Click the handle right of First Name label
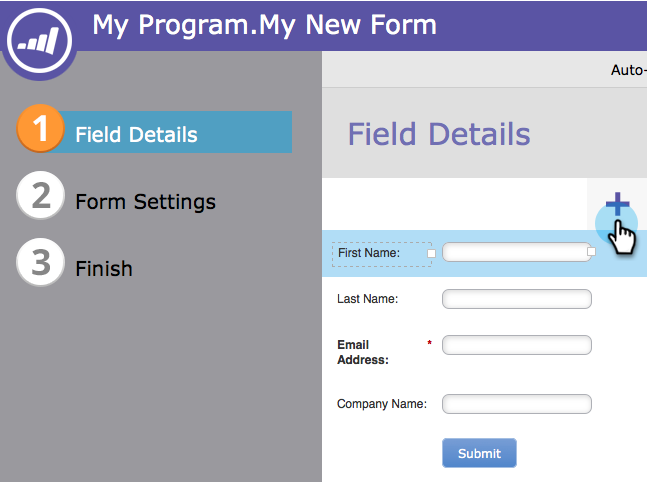This screenshot has height=482, width=648. click(x=432, y=253)
